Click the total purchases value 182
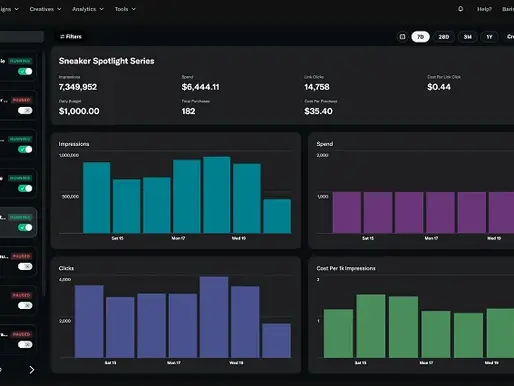The image size is (514, 386). point(188,111)
